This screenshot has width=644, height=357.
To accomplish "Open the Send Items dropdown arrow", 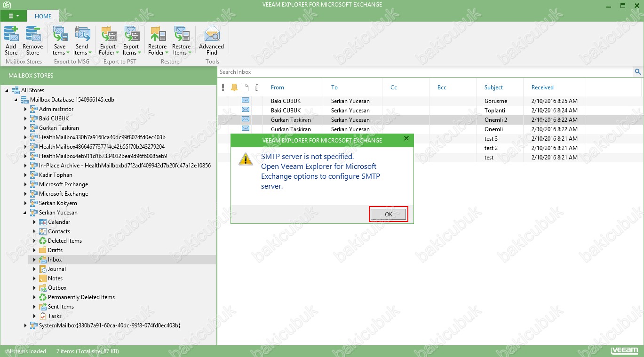I will click(x=90, y=53).
